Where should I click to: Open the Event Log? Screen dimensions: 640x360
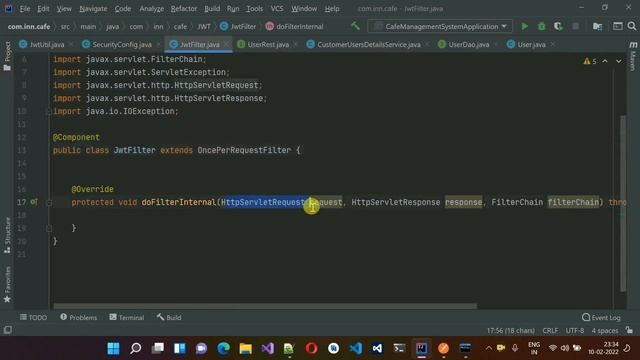click(601, 317)
